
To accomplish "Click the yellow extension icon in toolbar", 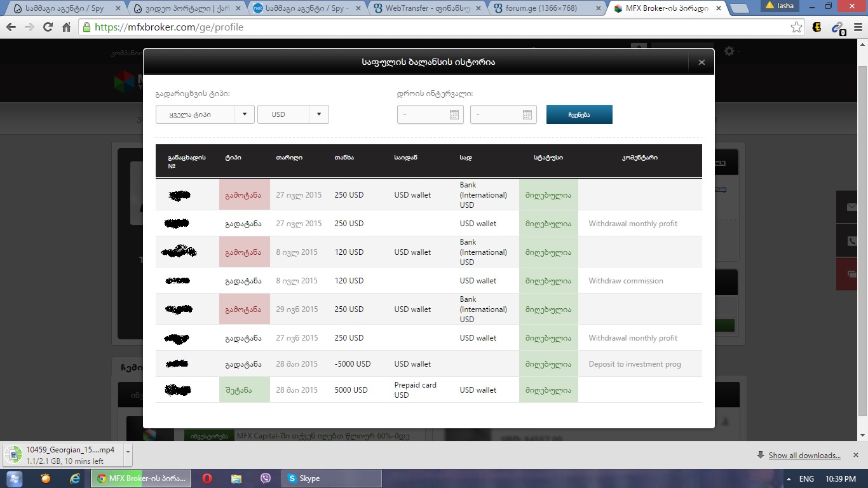I will point(818,27).
